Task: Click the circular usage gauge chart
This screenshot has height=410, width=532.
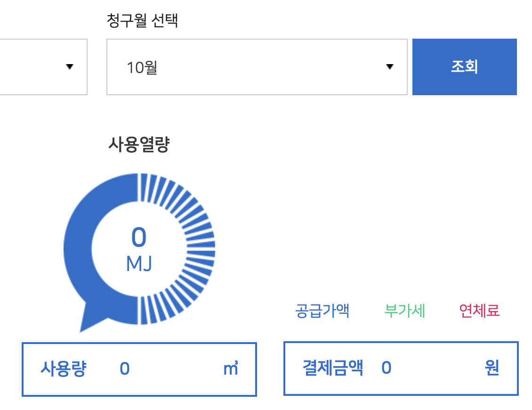Action: (139, 250)
